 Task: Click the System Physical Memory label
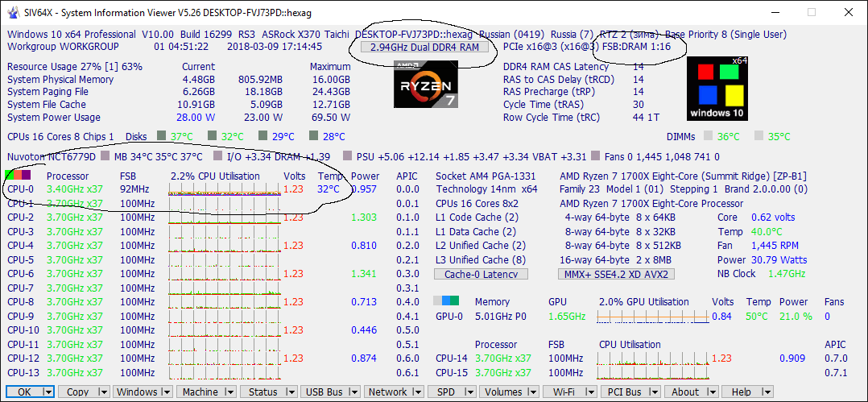60,79
